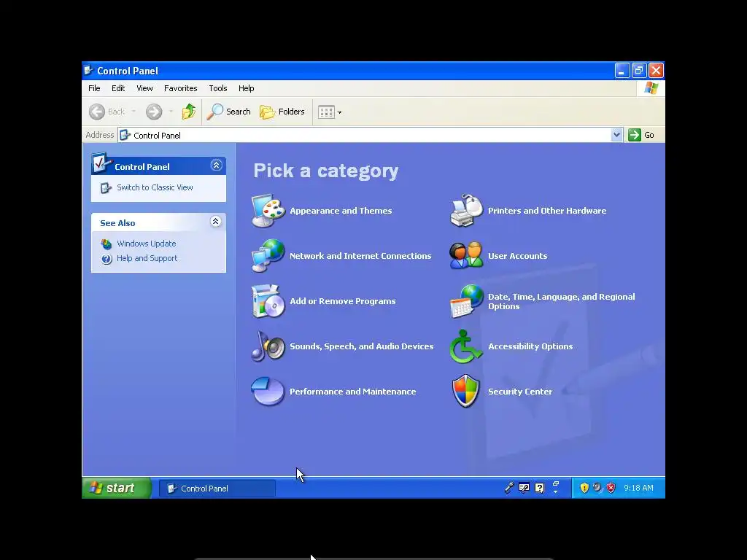
Task: Click the Accessibility Options text link
Action: click(530, 346)
